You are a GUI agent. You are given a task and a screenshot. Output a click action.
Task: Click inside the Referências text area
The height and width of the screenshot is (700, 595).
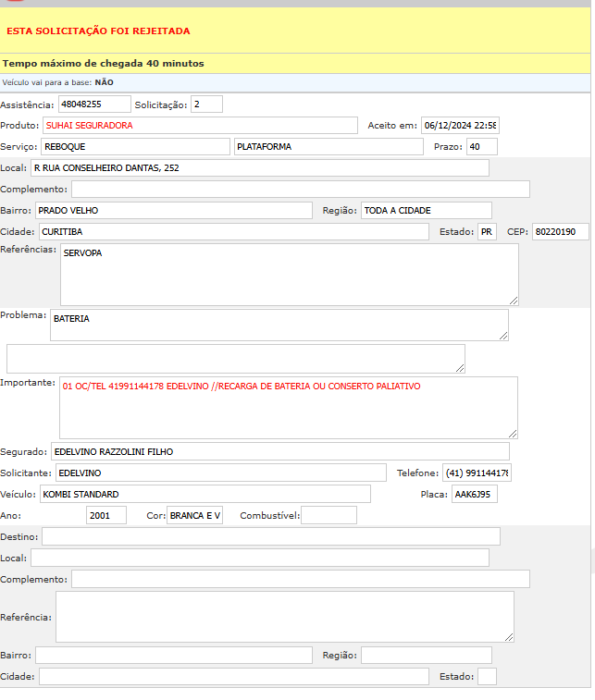coord(289,274)
